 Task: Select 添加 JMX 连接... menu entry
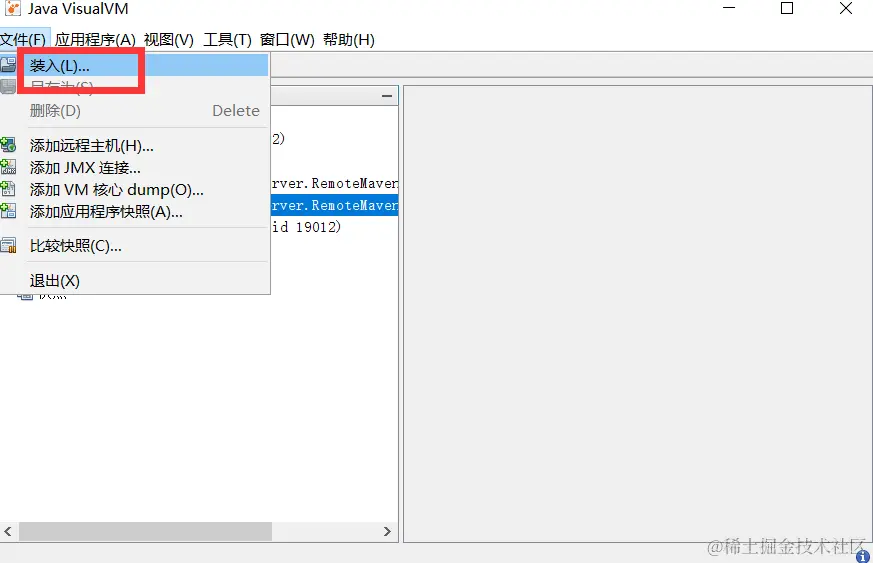[x=135, y=168]
